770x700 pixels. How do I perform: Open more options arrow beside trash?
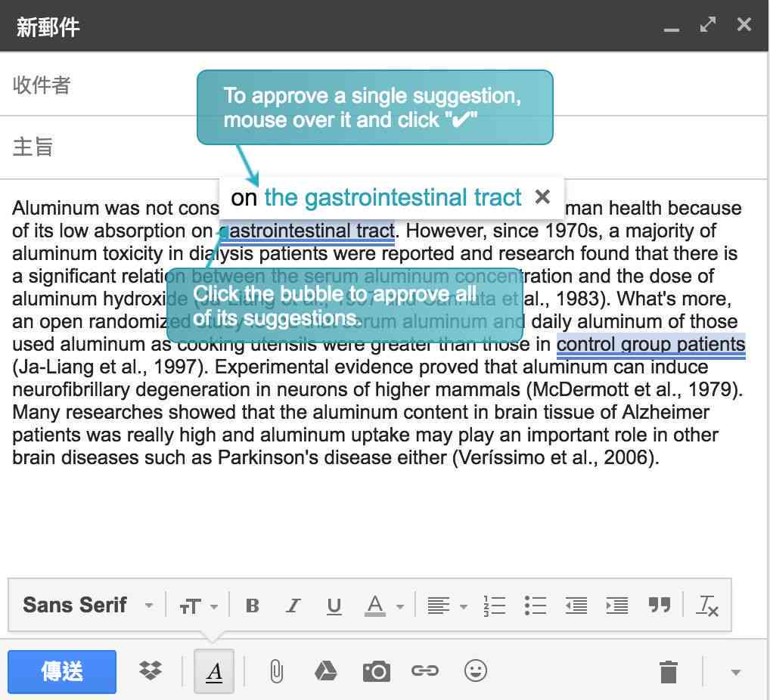735,671
